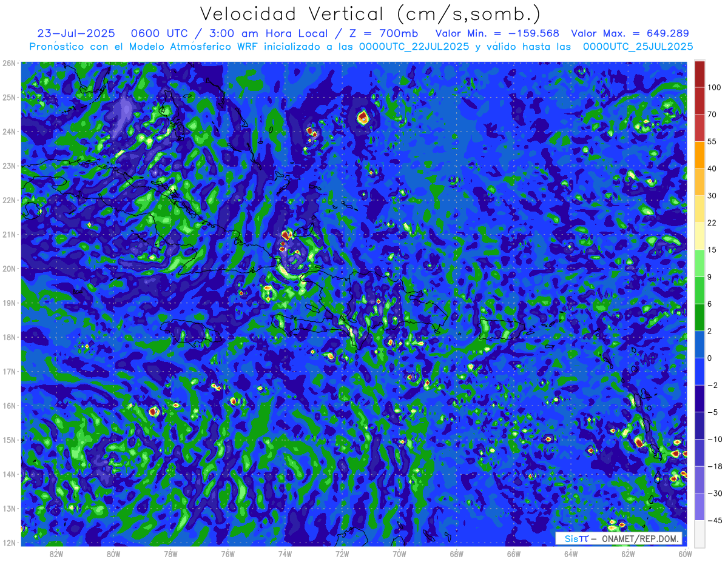
Task: Click the '24N' latitude axis label
Action: tap(8, 132)
